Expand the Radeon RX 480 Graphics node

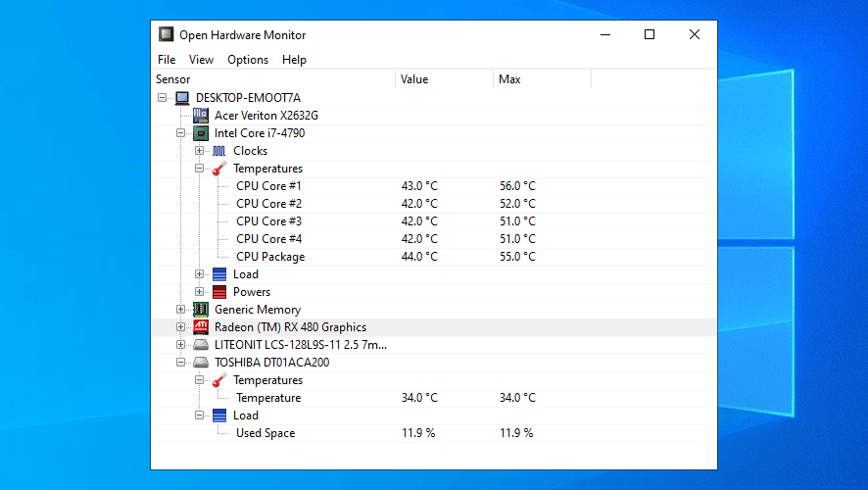[180, 327]
